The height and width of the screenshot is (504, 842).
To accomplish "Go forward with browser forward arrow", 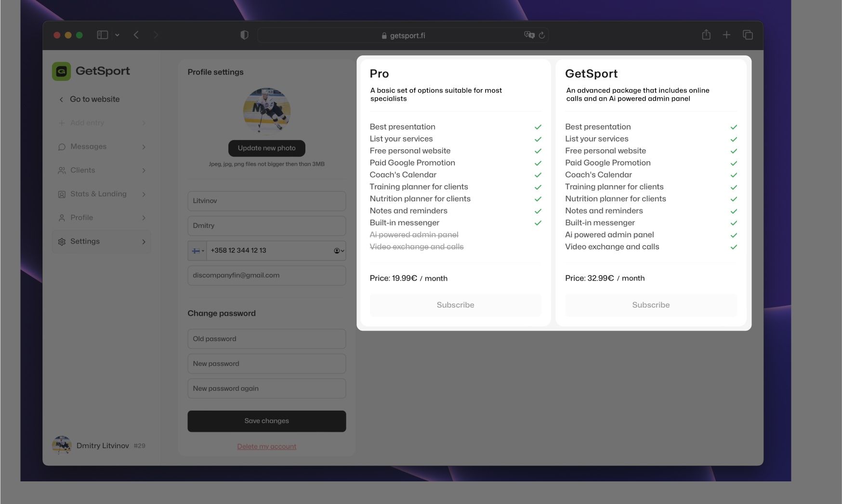I will (156, 35).
